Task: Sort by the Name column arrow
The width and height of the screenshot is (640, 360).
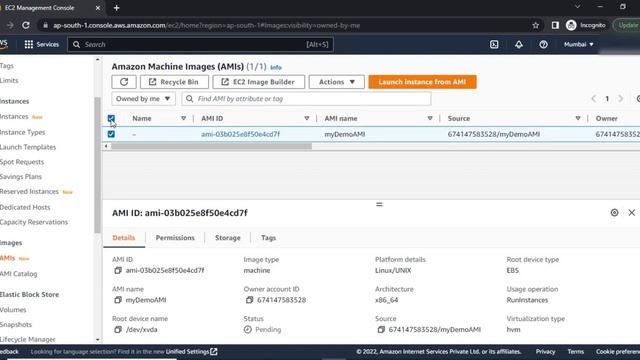Action: click(x=183, y=118)
